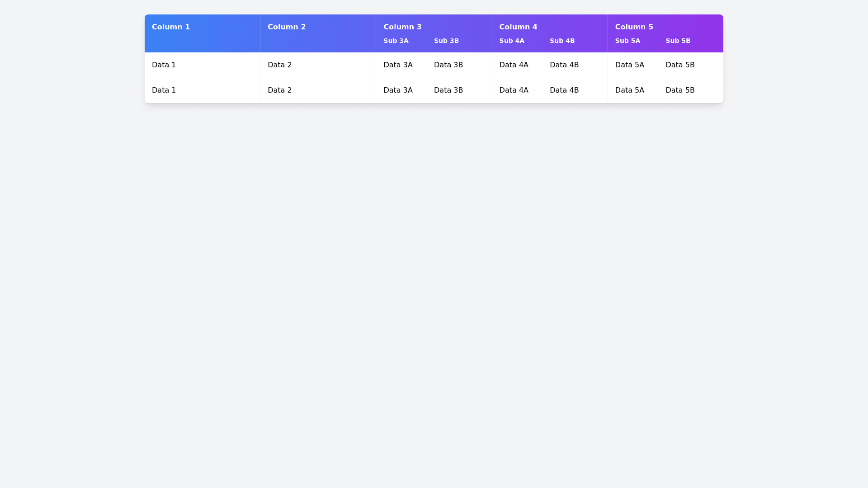The image size is (868, 488).
Task: Select the Column 4 header label
Action: pos(518,27)
